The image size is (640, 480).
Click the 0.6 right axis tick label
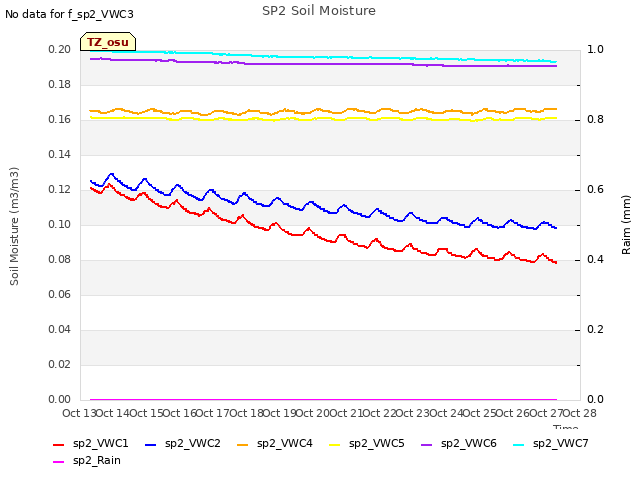tap(595, 189)
